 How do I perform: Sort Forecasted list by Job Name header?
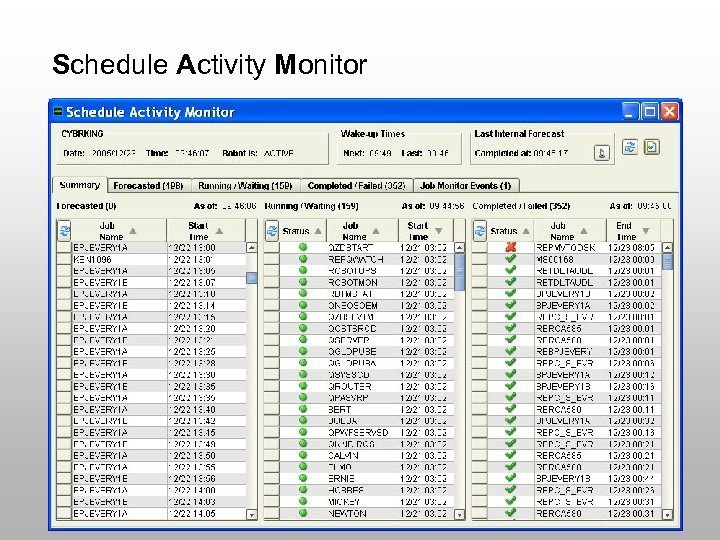(118, 231)
